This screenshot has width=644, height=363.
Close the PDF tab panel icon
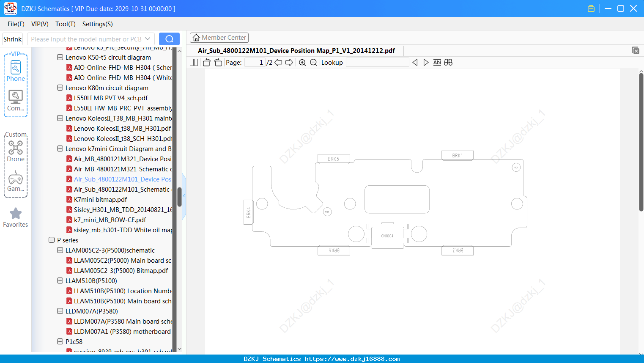635,50
